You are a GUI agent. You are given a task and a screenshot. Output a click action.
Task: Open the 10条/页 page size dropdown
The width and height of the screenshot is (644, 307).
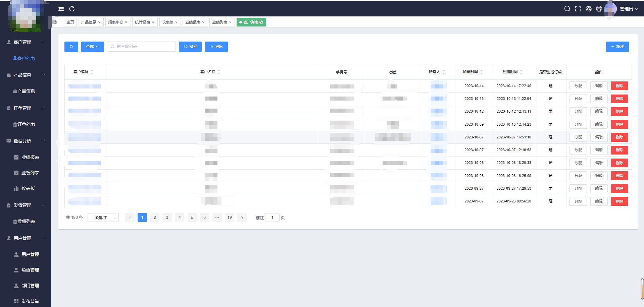(103, 218)
